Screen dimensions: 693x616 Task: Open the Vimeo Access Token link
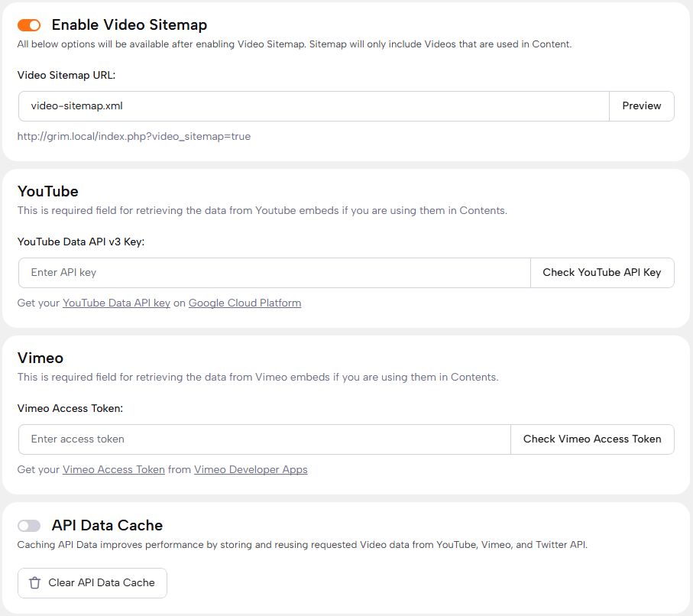pyautogui.click(x=114, y=470)
